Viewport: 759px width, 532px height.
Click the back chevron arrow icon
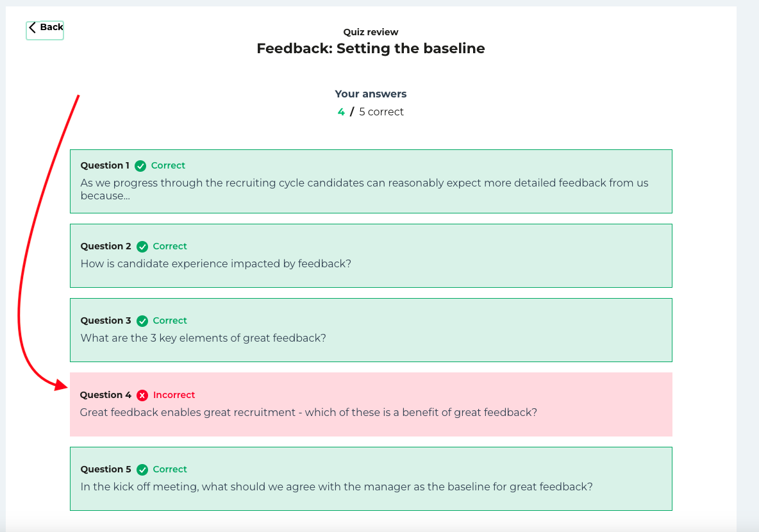coord(33,28)
